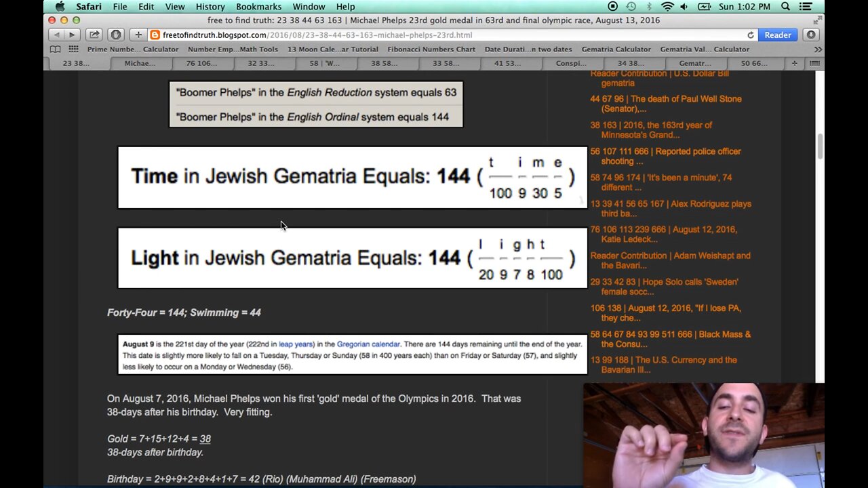This screenshot has width=868, height=488.
Task: Open 'Gregorian calendar' link in article
Action: point(368,344)
